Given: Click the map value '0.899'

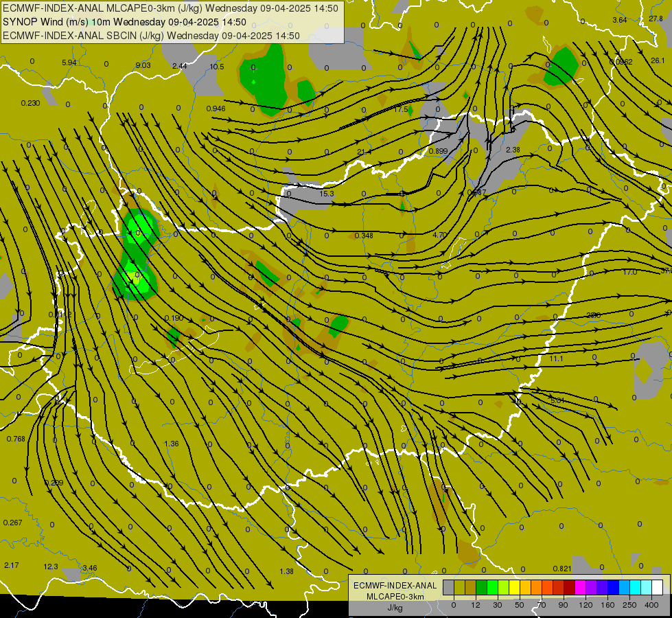Looking at the screenshot, I should coord(438,151).
